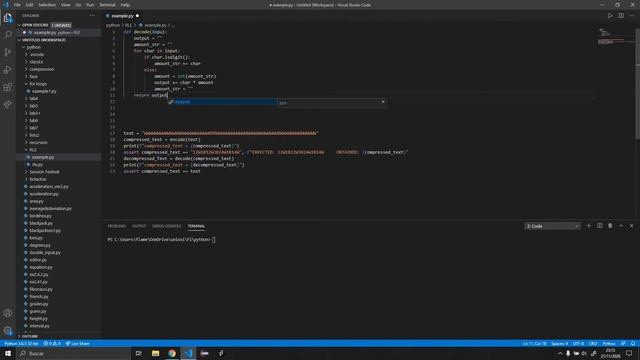Click the notifications bell in the status bar
The image size is (640, 360).
coord(633,344)
